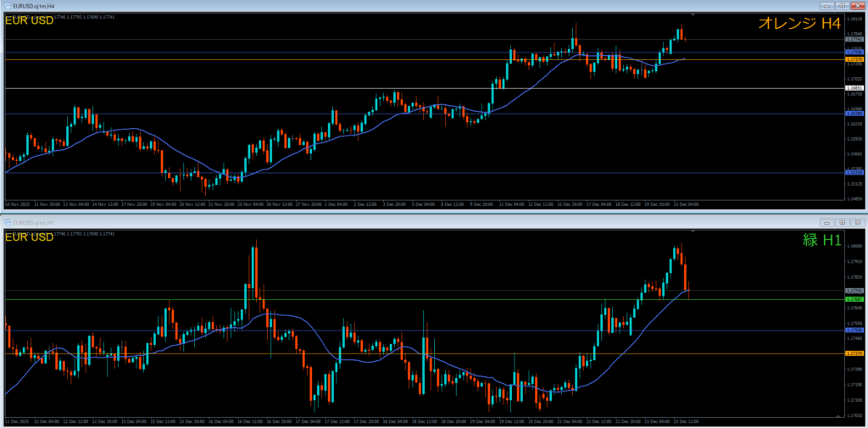Click the green 1.17687 price tag in the H1 chart
Screen dimensions: 868x428
click(x=854, y=299)
